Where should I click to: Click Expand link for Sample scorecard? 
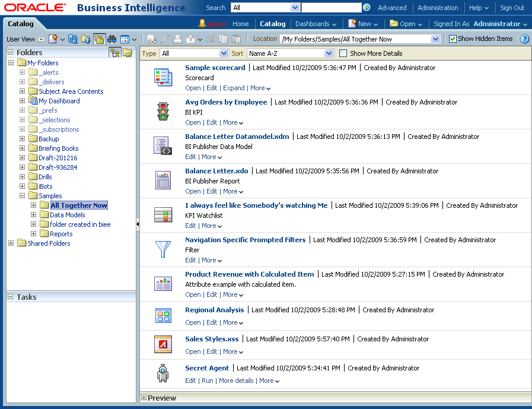(x=234, y=88)
